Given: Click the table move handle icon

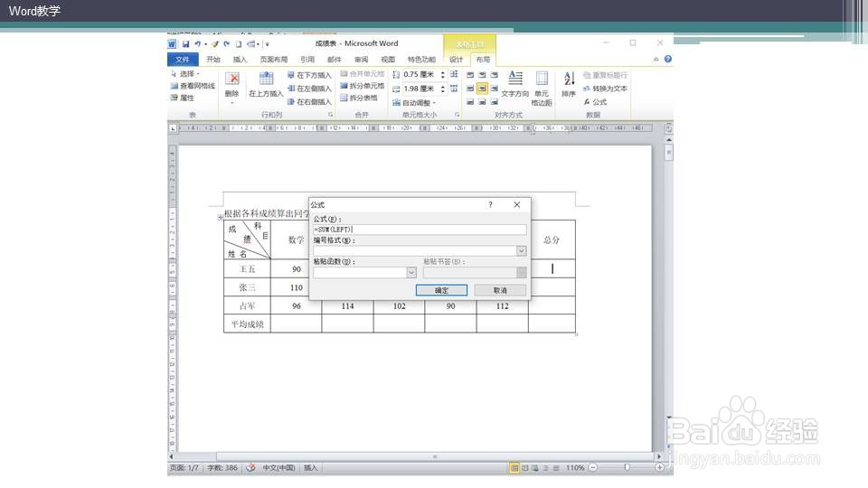Looking at the screenshot, I should 221,218.
